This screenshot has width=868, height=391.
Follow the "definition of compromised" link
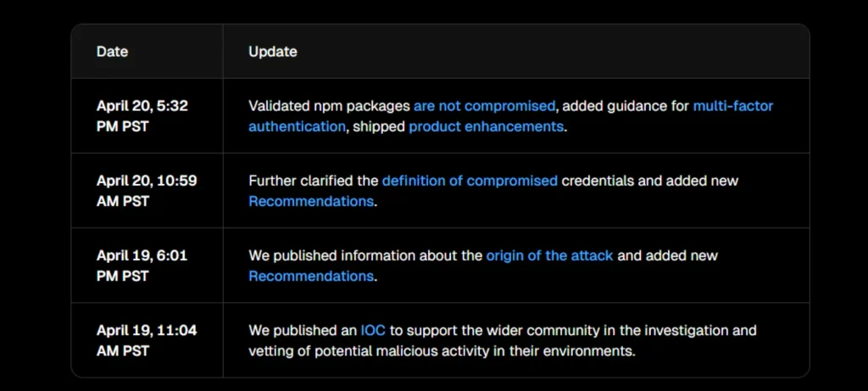[470, 181]
